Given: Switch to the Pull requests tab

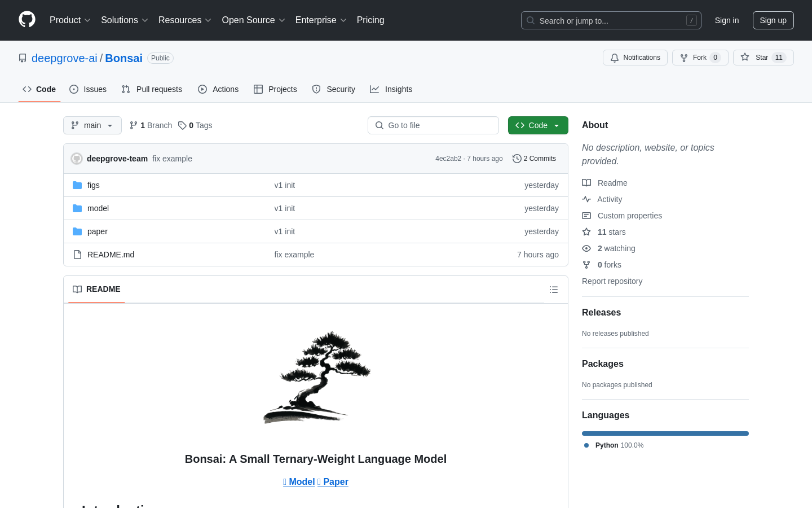Looking at the screenshot, I should (152, 89).
